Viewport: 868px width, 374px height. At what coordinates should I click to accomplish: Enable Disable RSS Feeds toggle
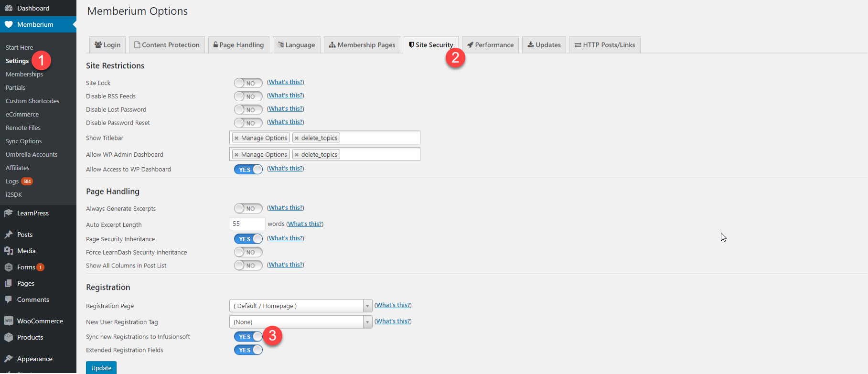coord(248,96)
